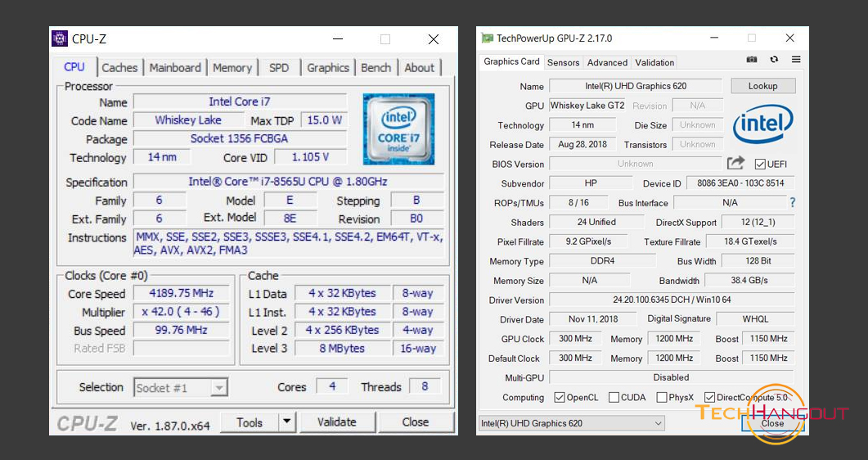Click the Validate button in CPU-Z

(x=336, y=422)
